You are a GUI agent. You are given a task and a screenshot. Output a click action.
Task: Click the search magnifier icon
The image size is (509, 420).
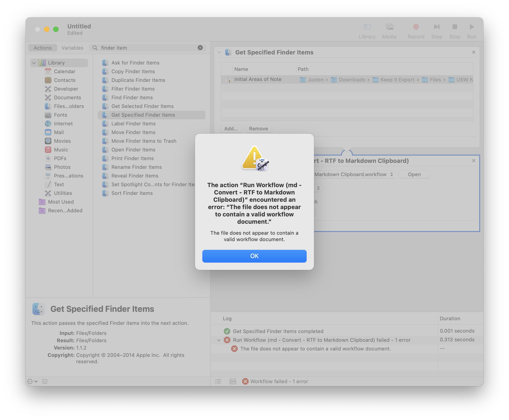(95, 48)
